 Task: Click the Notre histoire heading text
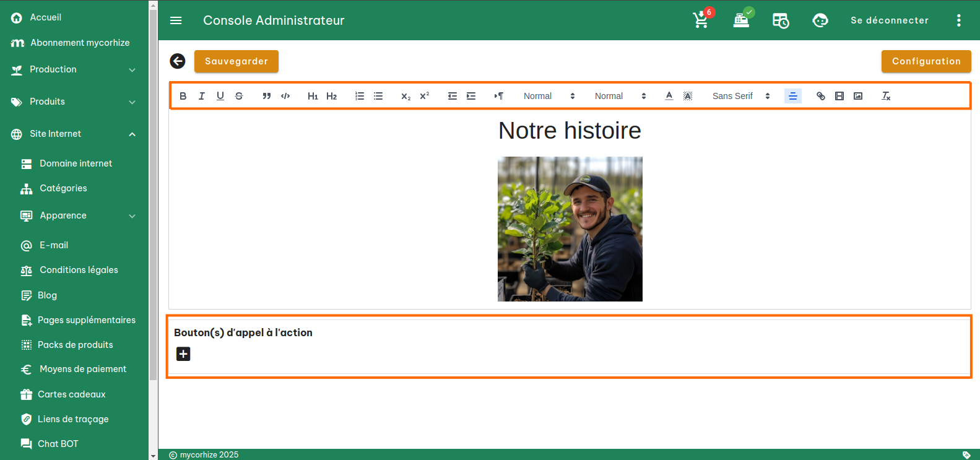pos(570,131)
